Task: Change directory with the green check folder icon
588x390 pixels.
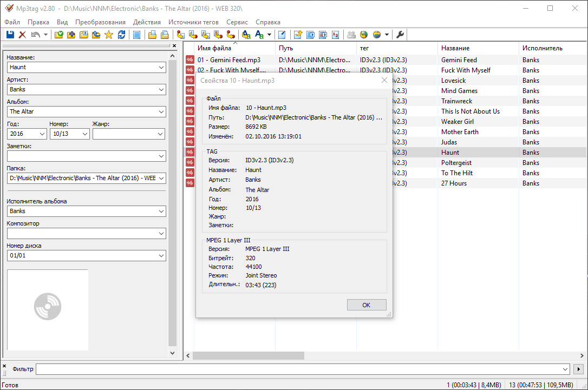Action: pos(59,35)
